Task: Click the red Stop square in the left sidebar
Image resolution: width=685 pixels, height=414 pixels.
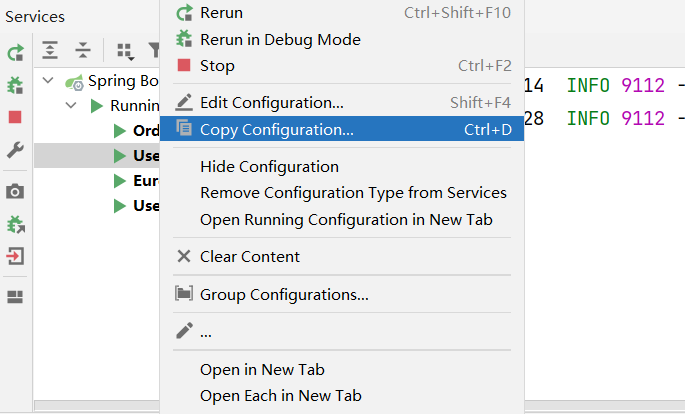Action: coord(15,117)
